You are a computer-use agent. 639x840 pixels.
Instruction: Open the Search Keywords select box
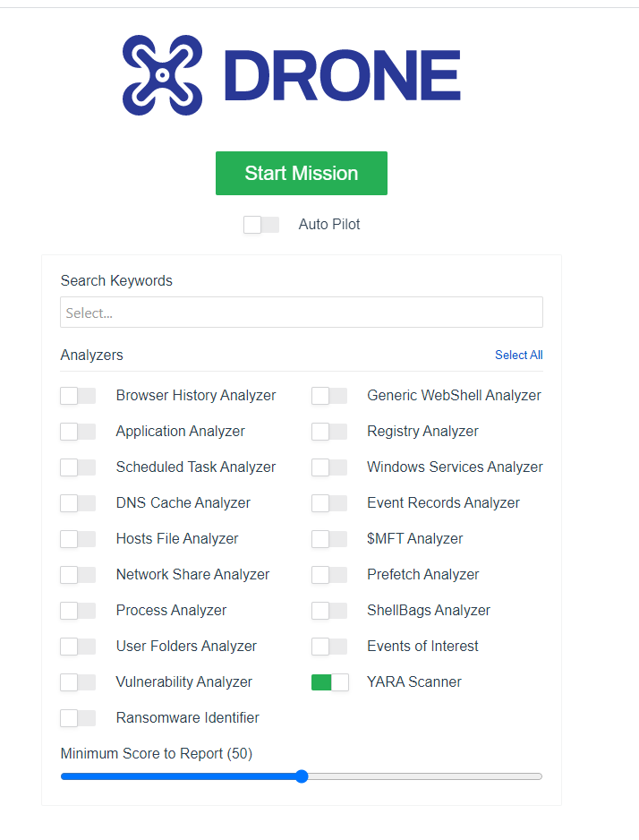[302, 312]
